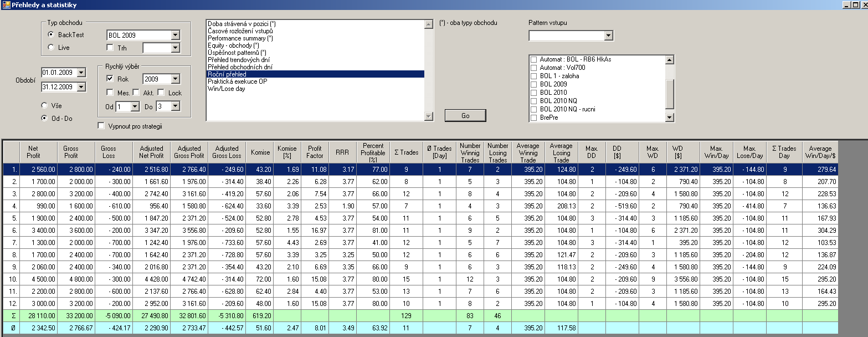Click the application icon in the title bar
Screen dimensions: 868x337
click(x=6, y=5)
